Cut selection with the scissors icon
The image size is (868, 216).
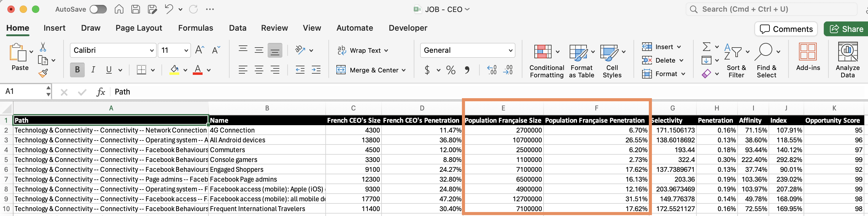[43, 47]
